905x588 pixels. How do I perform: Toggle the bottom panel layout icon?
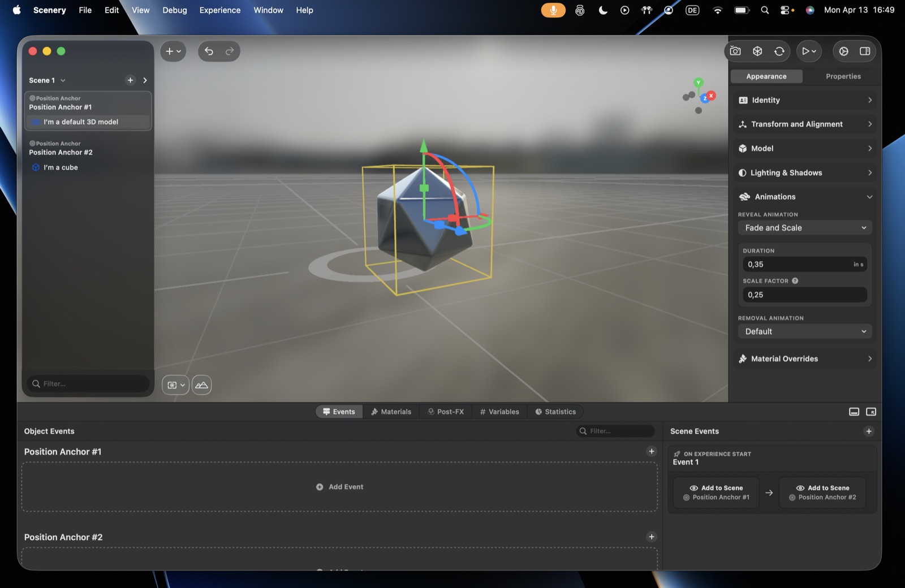pyautogui.click(x=854, y=412)
